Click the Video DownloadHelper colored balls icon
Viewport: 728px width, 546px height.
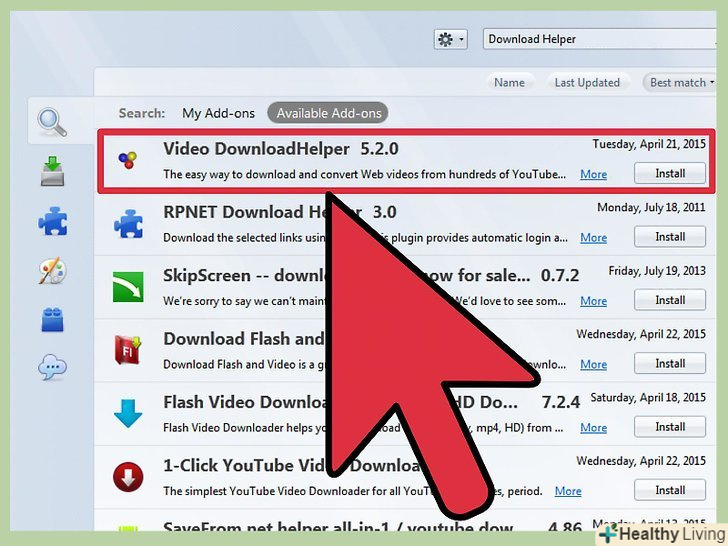coord(128,160)
